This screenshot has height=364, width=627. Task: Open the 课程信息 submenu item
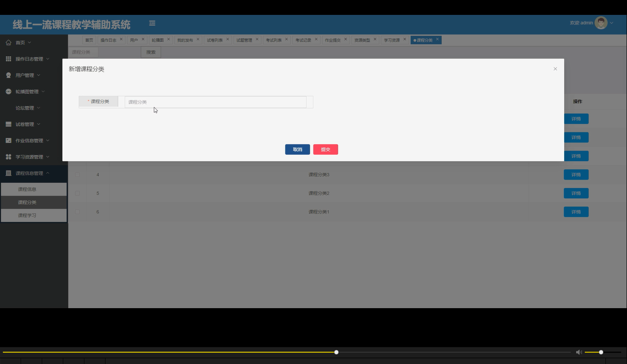pos(34,189)
